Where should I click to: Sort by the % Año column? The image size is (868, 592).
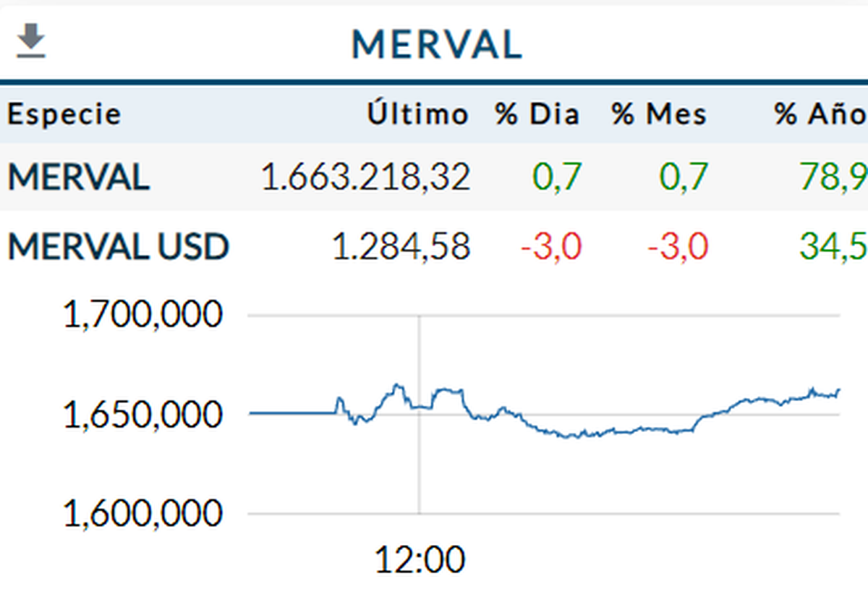pos(820,114)
